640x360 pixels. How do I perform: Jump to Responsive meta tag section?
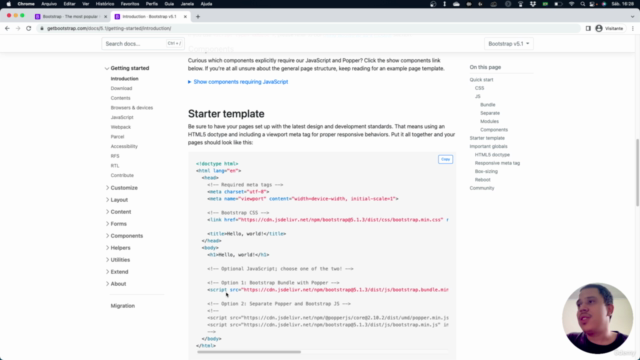(x=497, y=163)
